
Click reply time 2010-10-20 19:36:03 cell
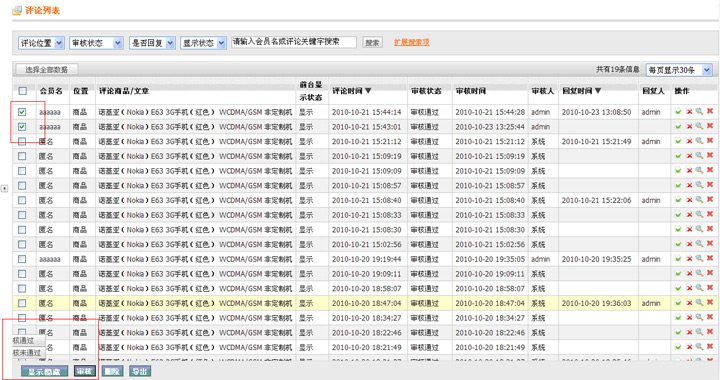(596, 303)
